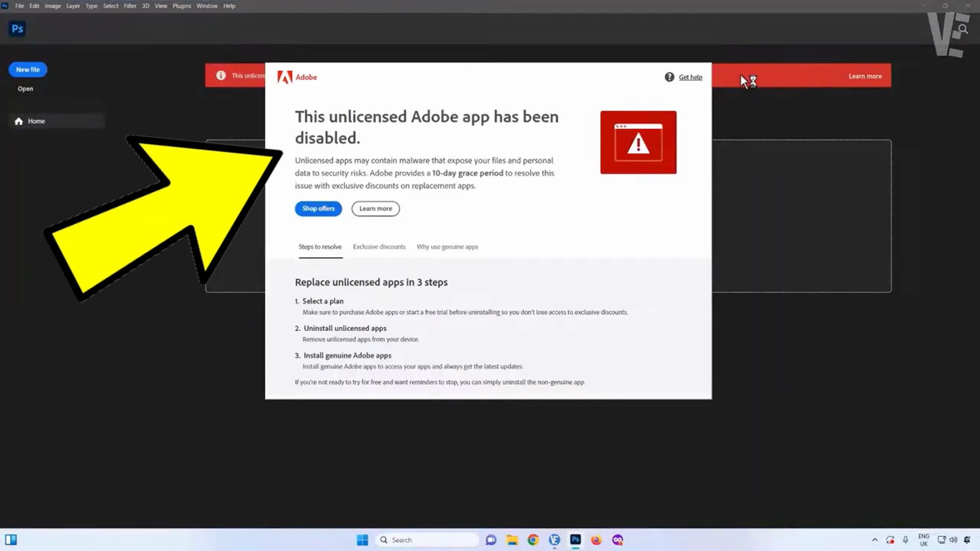Open the Plugins menu

coord(182,6)
